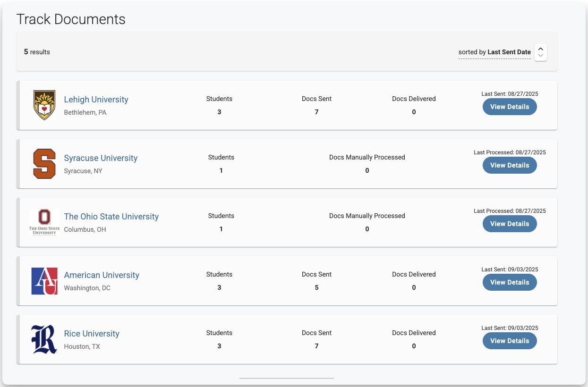The height and width of the screenshot is (387, 588).
Task: Click Students count 3 in Lehigh row
Action: coord(219,112)
